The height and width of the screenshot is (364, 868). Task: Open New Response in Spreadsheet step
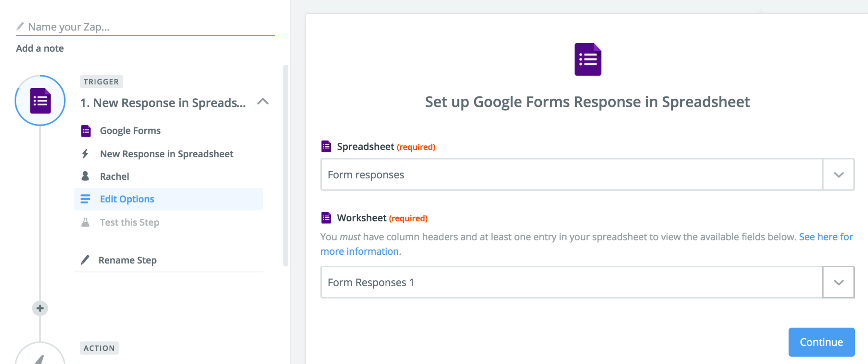click(x=167, y=154)
